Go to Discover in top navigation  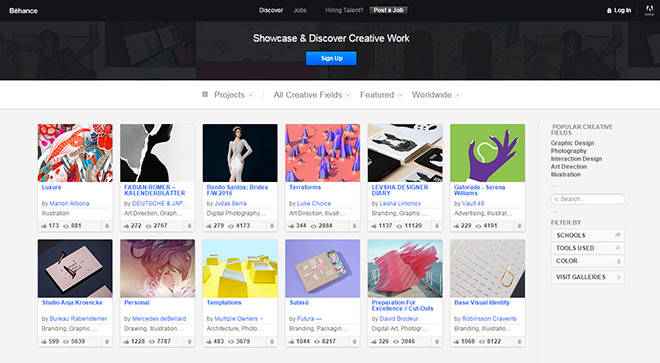pyautogui.click(x=271, y=10)
